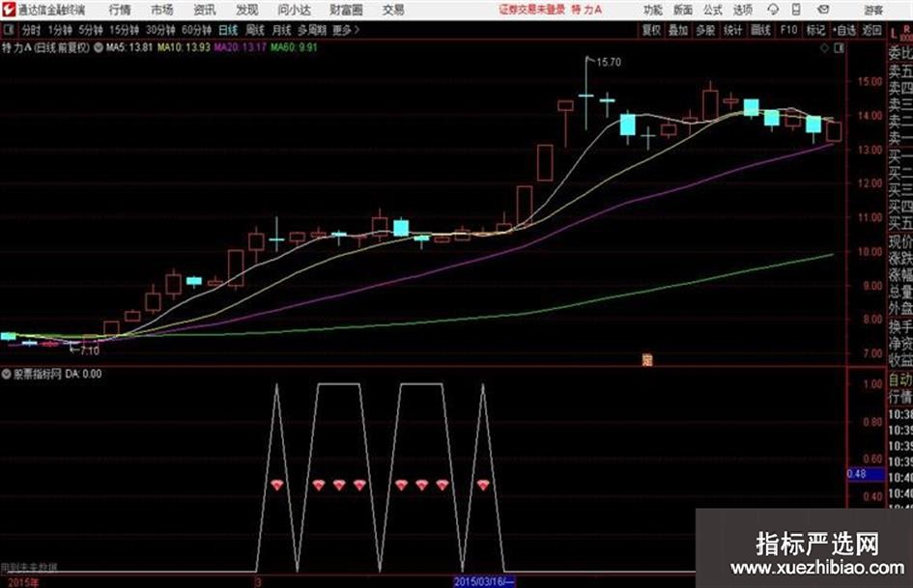Open the 行情 menu

click(120, 10)
